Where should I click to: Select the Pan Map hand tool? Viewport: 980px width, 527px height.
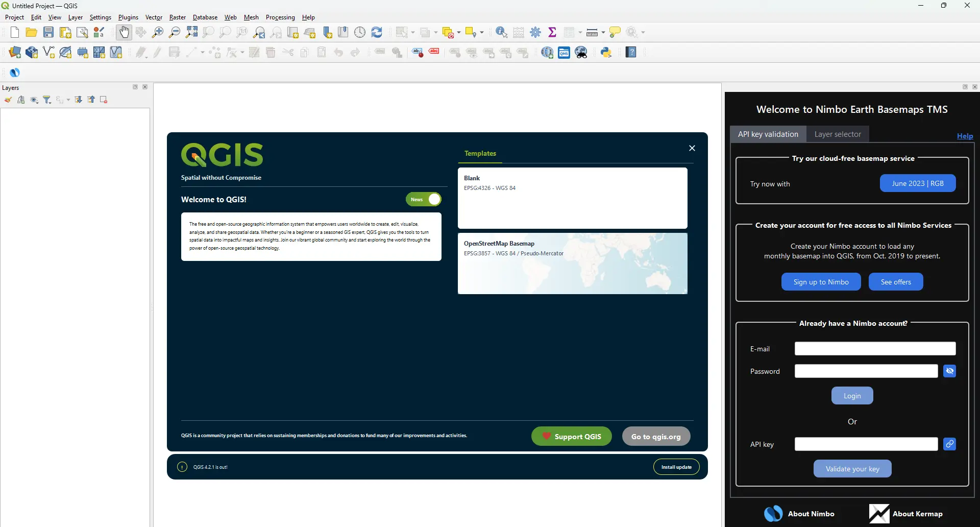pos(124,32)
